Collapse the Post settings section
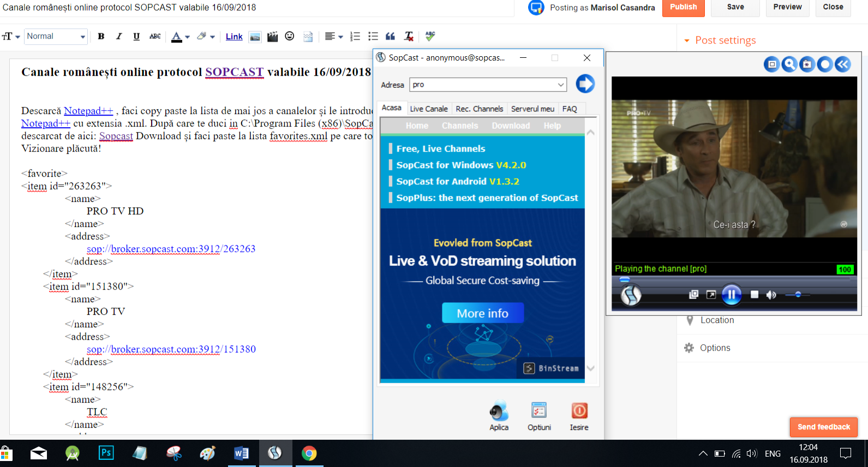This screenshot has height=467, width=868. (720, 40)
